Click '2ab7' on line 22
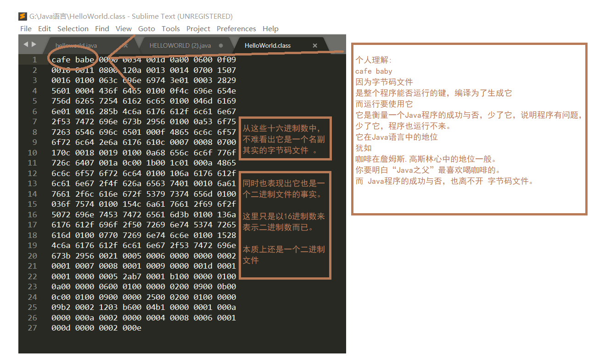The image size is (594, 364). click(132, 276)
